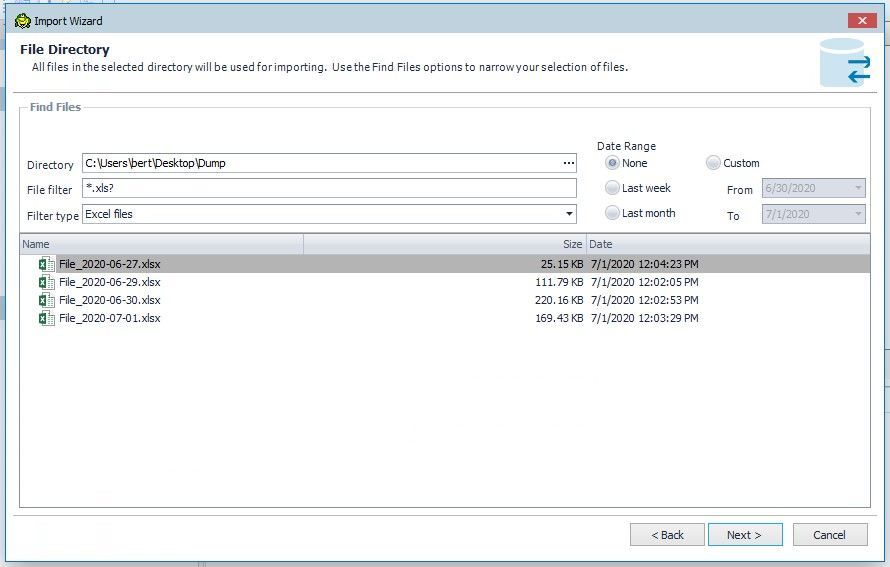The width and height of the screenshot is (890, 567).
Task: Open the From date dropdown
Action: (x=858, y=188)
